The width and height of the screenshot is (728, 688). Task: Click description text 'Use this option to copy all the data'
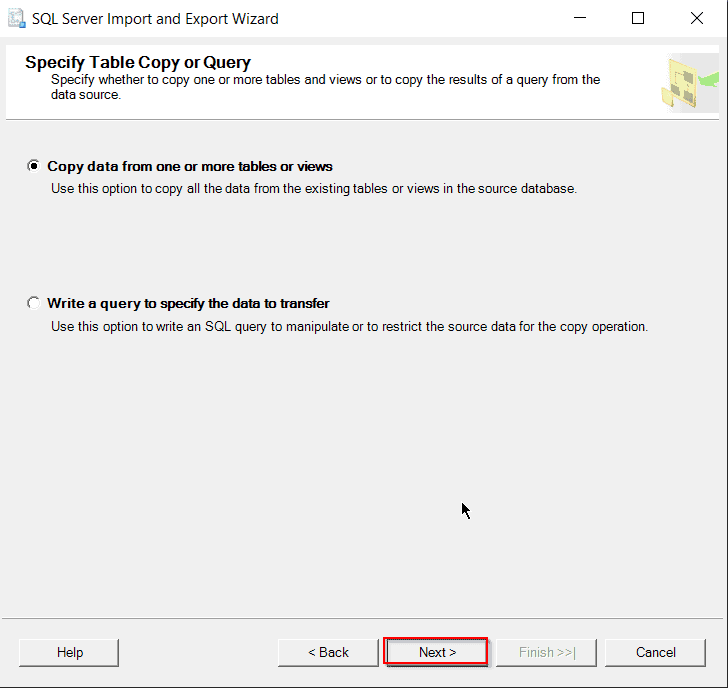click(x=314, y=188)
